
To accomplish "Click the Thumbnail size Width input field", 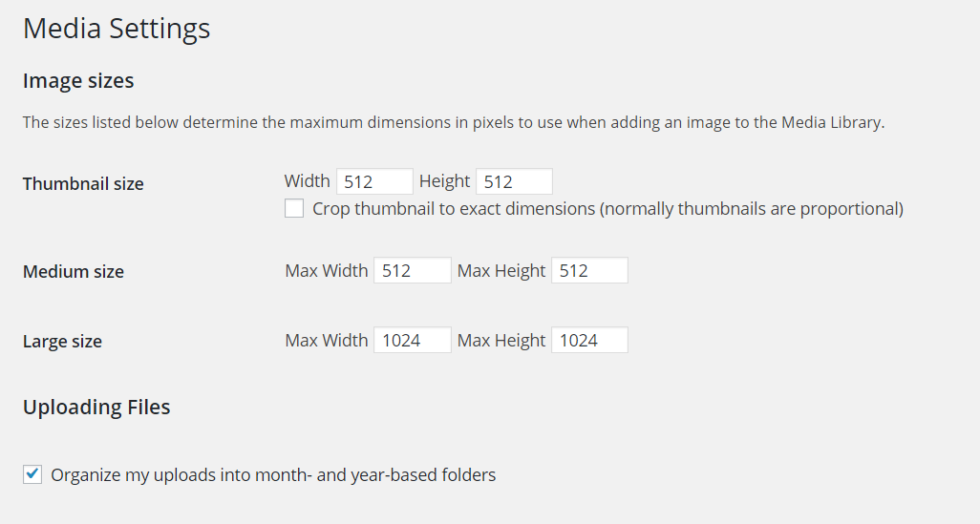I will click(374, 181).
